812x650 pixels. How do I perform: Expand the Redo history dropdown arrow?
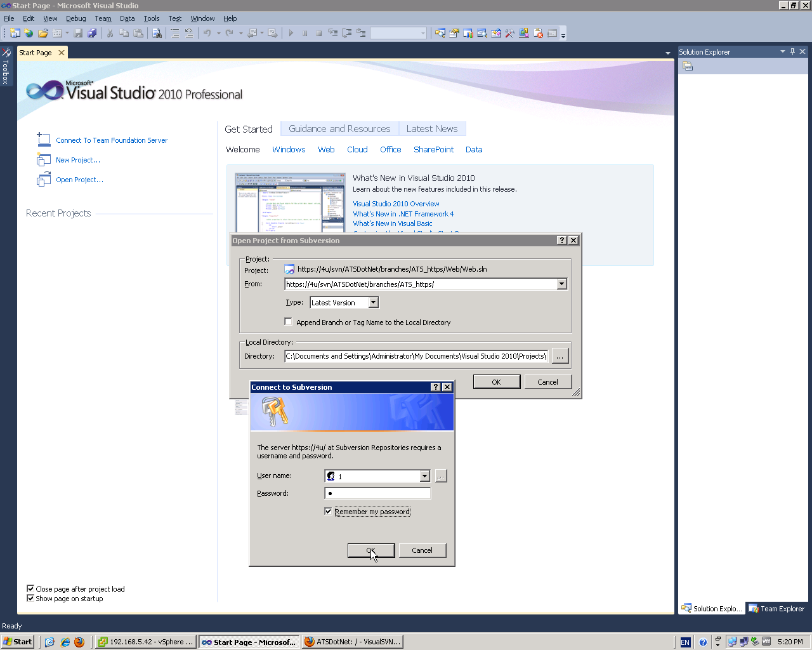(240, 33)
